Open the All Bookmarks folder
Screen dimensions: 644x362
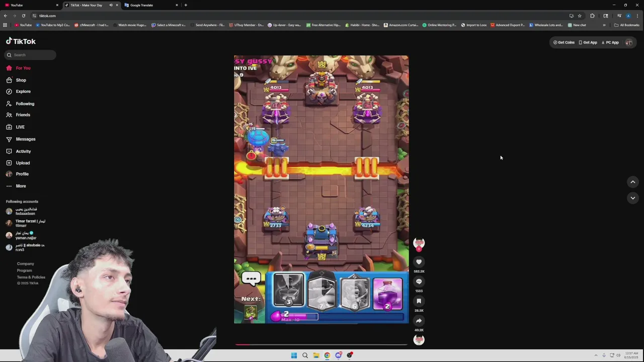tap(626, 25)
